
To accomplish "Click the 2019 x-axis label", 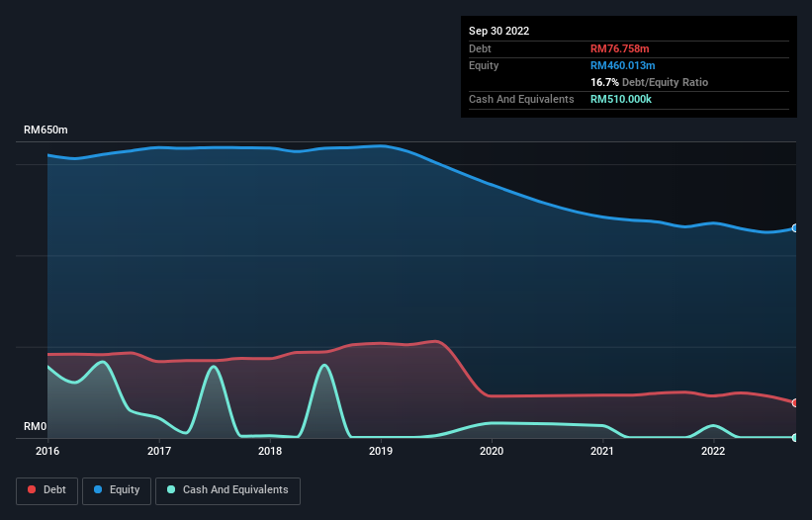I will pyautogui.click(x=381, y=451).
